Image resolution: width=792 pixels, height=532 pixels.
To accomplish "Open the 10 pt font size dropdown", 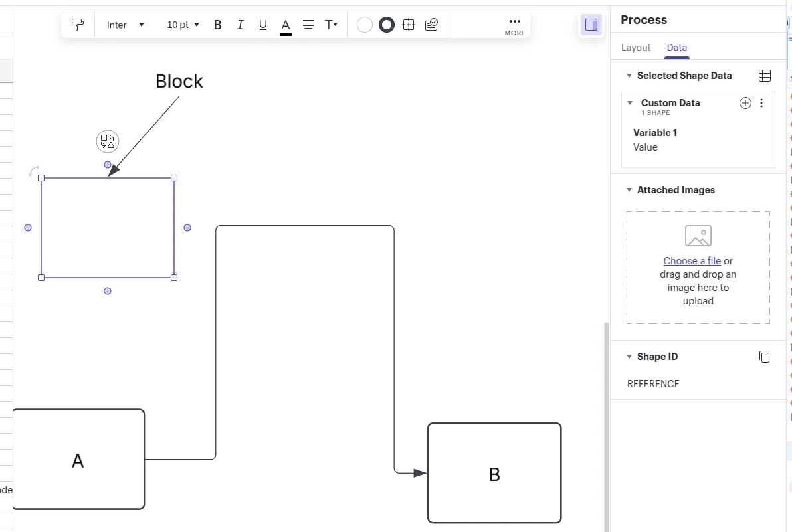I will pyautogui.click(x=183, y=25).
